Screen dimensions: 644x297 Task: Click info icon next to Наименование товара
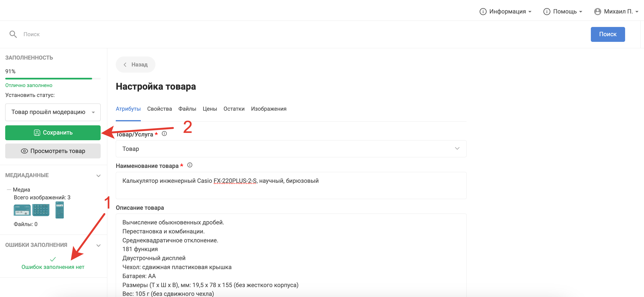tap(190, 165)
